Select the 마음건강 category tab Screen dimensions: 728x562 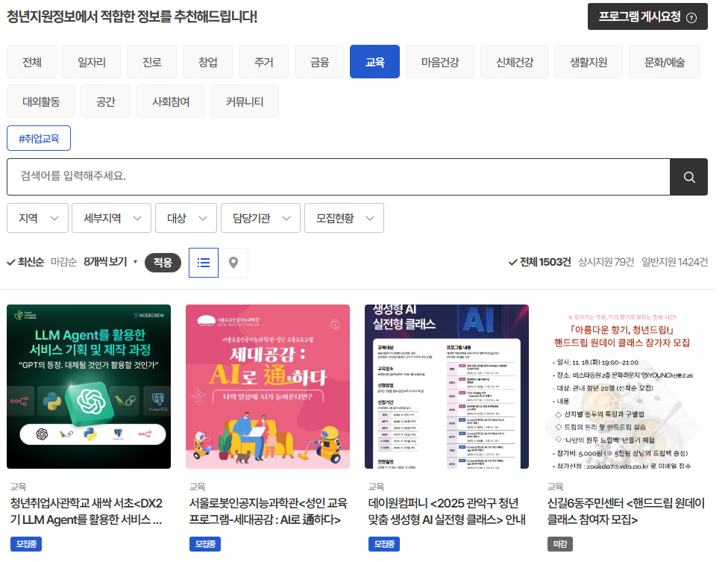point(440,62)
